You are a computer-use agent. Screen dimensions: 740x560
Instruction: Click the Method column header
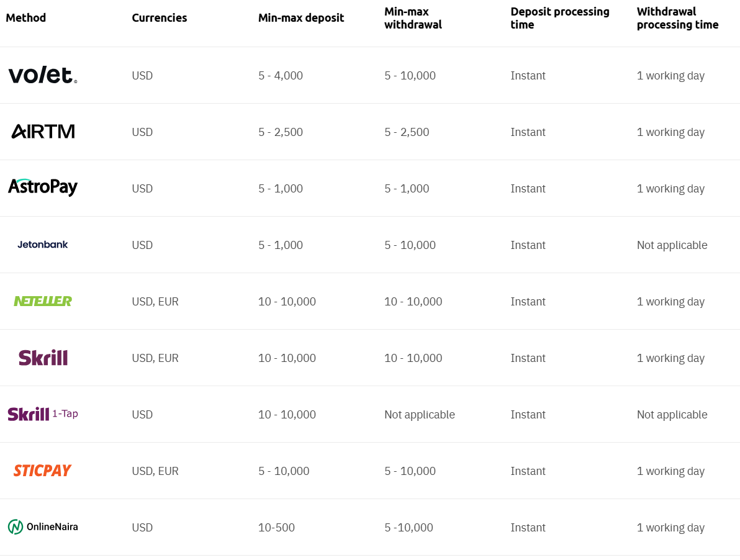tap(26, 17)
